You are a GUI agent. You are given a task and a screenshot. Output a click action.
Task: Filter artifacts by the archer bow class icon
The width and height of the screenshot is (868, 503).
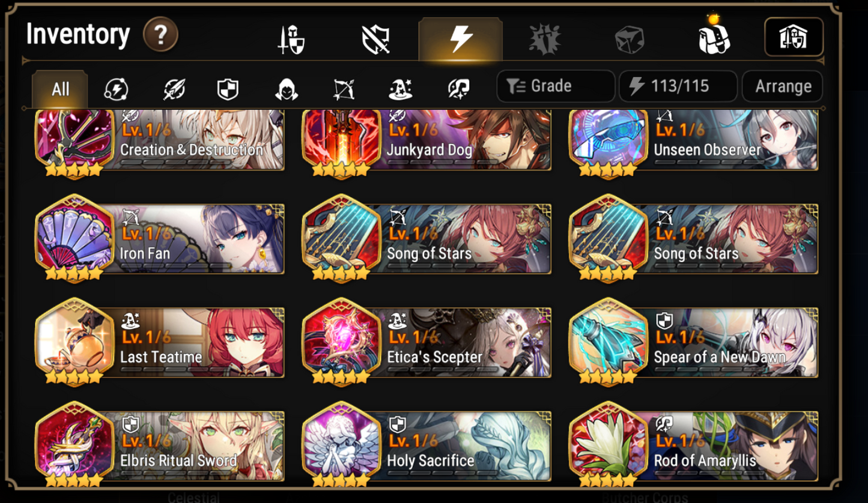344,89
